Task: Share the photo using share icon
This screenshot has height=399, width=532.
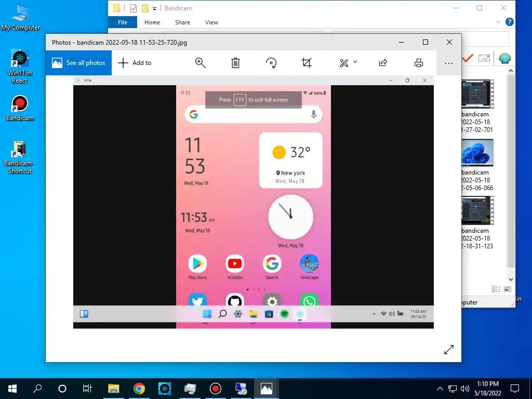Action: [383, 63]
